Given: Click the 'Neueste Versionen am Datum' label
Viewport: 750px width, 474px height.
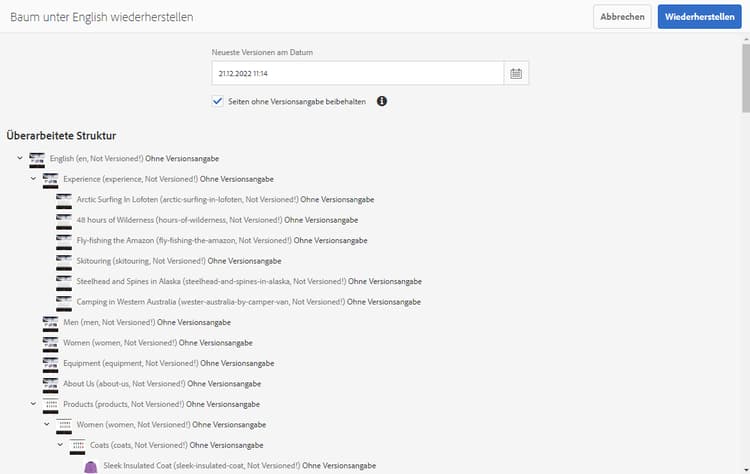Looking at the screenshot, I should 262,53.
